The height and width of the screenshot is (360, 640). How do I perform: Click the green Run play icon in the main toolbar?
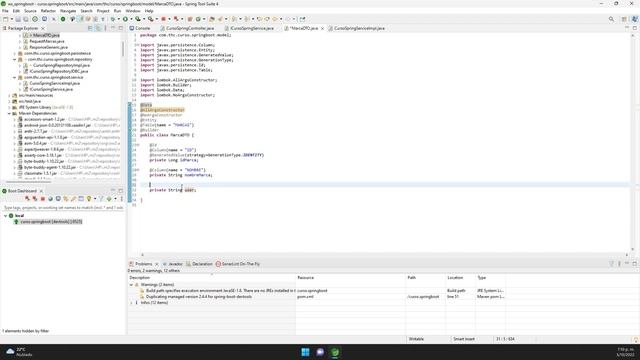(125, 19)
